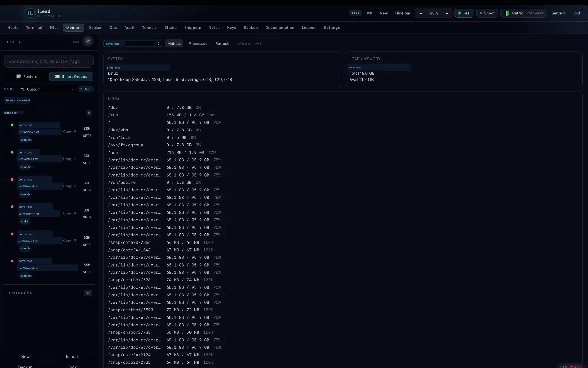This screenshot has width=588, height=368.
Task: Switch to the Processes view
Action: (198, 43)
